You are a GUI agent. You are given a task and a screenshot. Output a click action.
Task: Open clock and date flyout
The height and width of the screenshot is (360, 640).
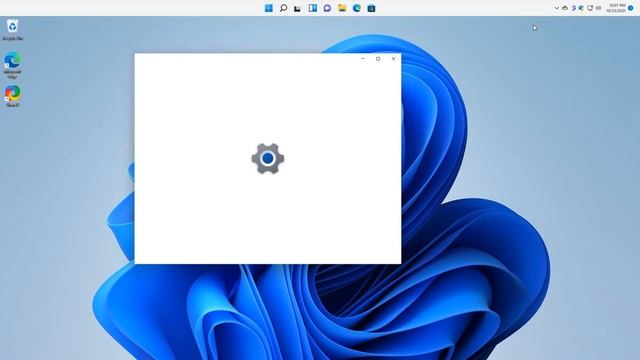tap(616, 8)
